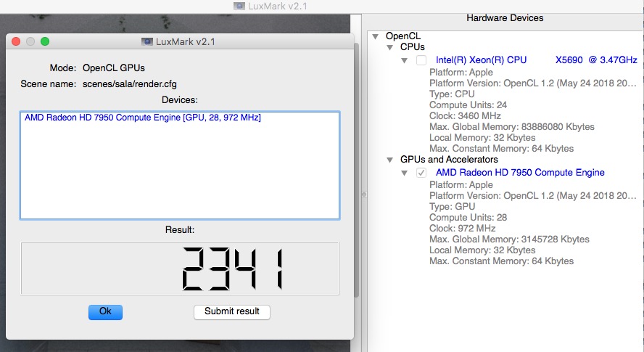Collapse GPUs and Accelerators node
This screenshot has height=352, width=644.
coord(389,160)
